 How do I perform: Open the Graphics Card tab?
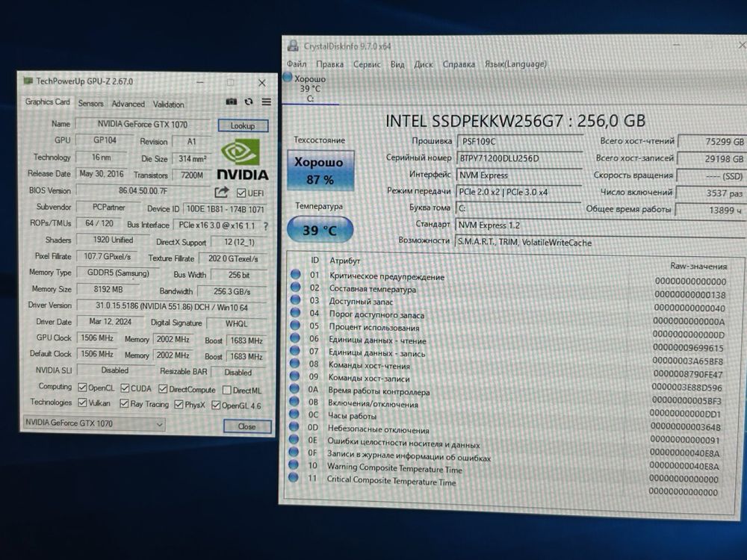[x=47, y=102]
